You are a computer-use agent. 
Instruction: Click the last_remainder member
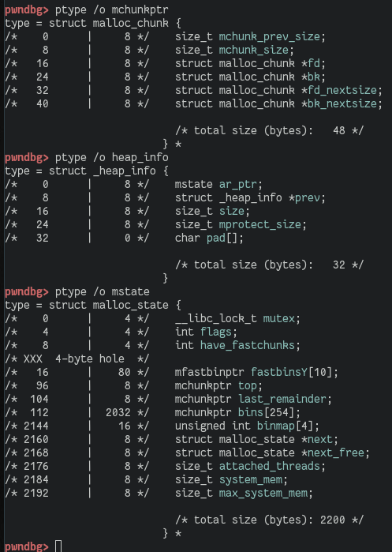coord(282,400)
